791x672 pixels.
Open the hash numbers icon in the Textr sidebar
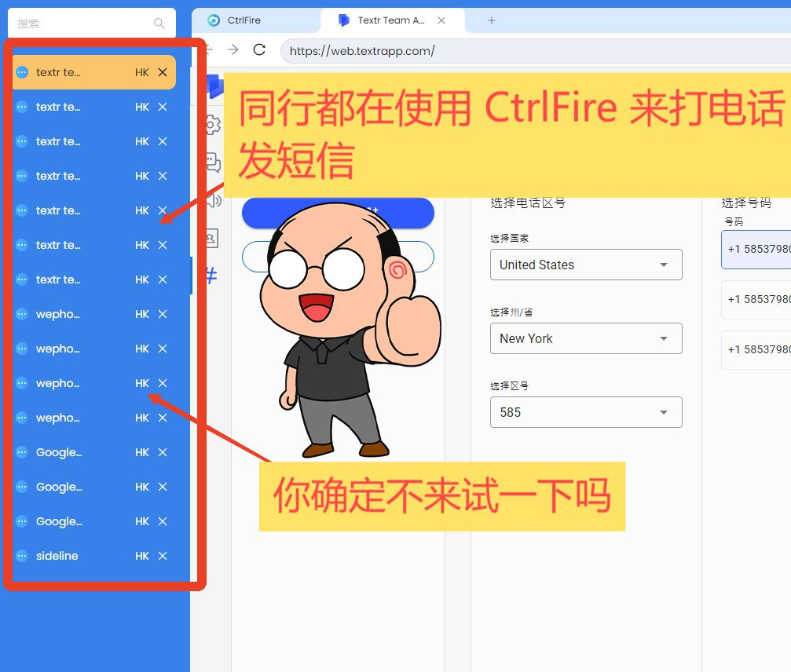212,276
